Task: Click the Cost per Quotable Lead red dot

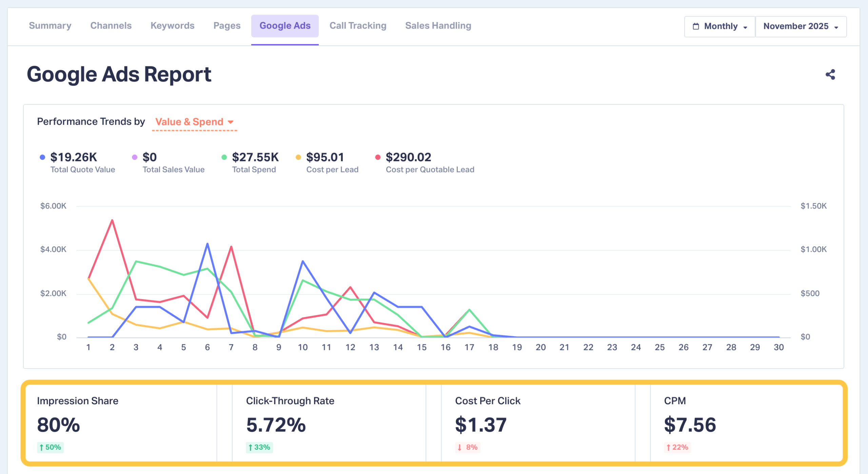Action: (x=378, y=157)
